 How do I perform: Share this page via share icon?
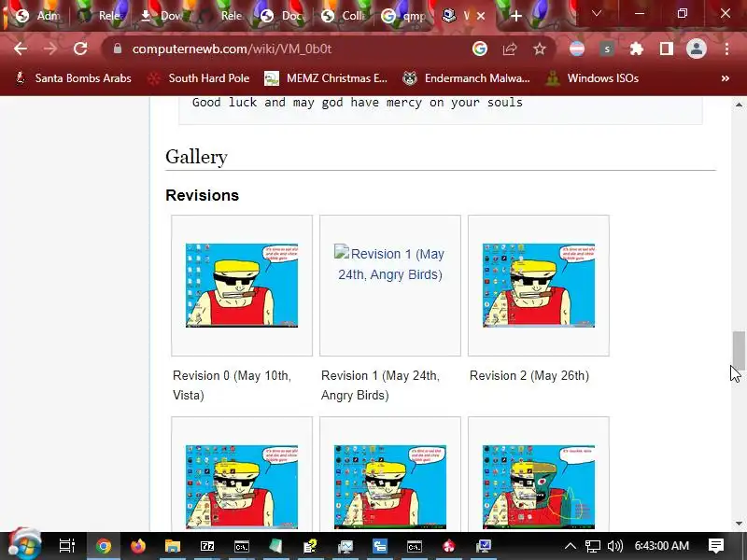[x=510, y=49]
